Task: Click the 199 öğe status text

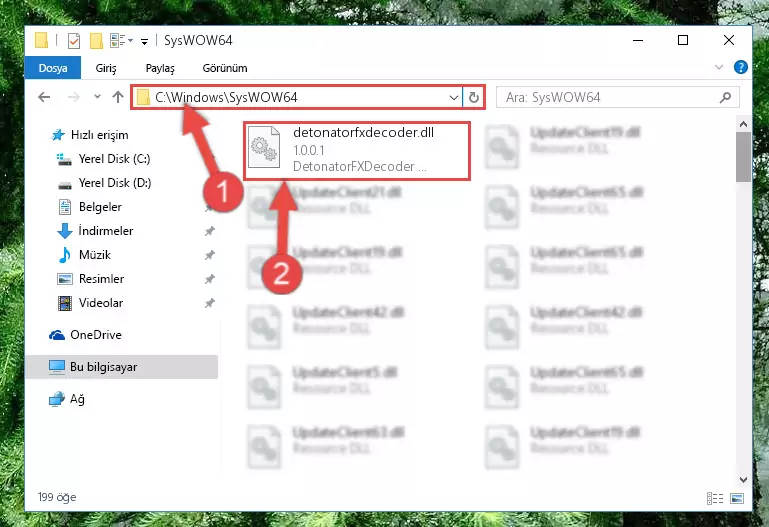Action: (x=57, y=497)
